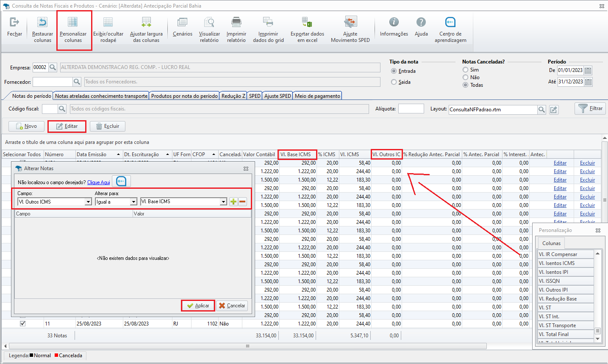Open Ajuste Movimento SPED

click(350, 30)
